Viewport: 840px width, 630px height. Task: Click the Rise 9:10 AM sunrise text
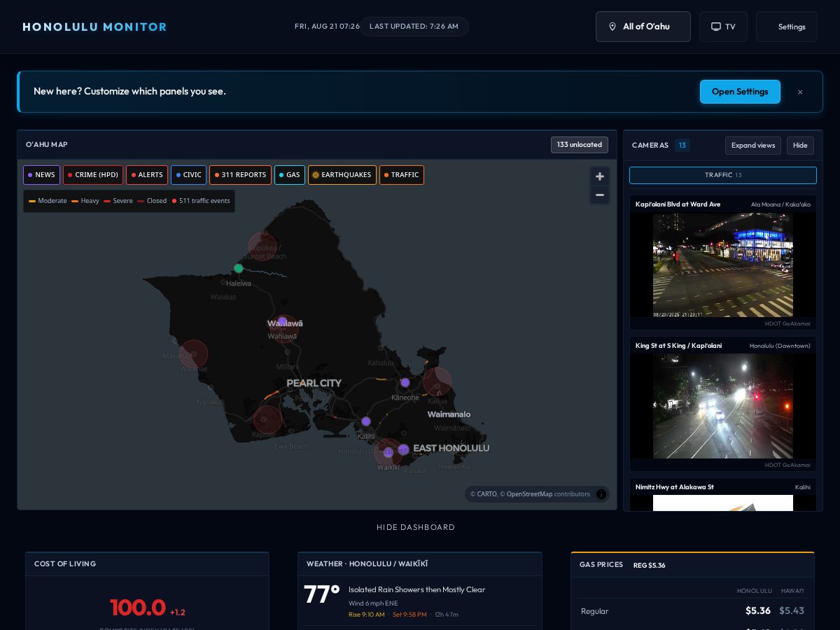pos(367,615)
